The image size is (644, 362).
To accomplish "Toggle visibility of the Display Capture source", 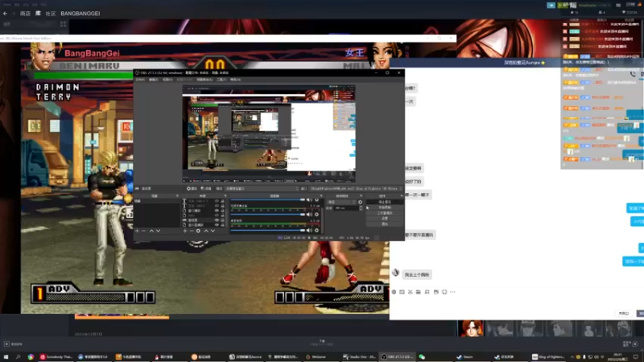I will (217, 225).
